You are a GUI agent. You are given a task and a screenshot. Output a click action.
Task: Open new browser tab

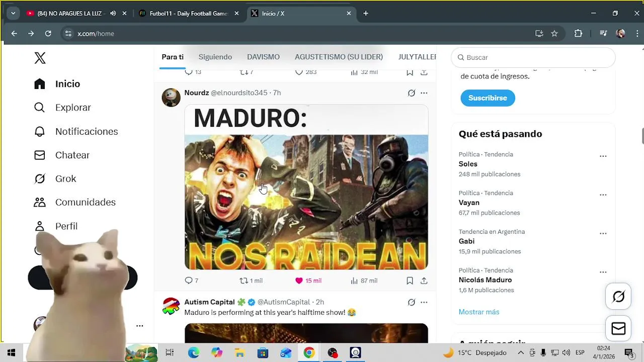tap(366, 14)
